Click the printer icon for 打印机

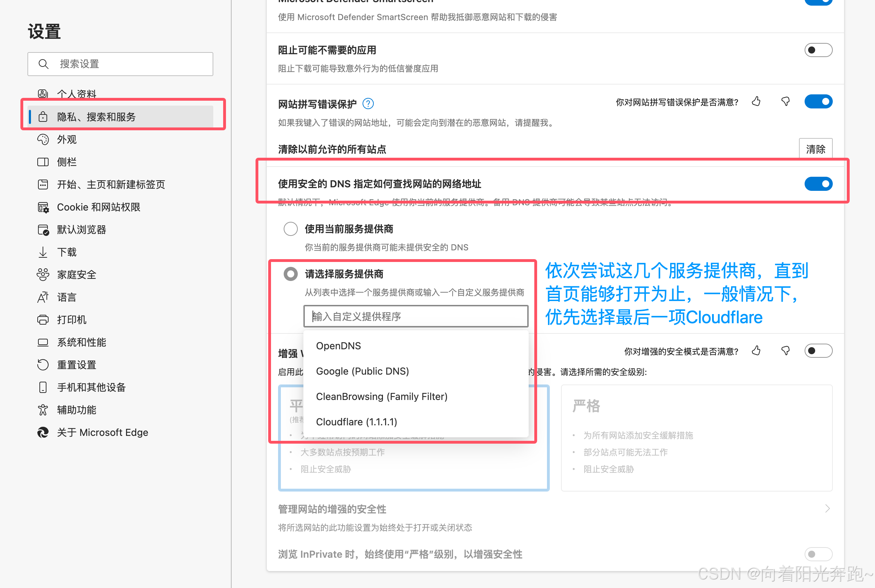[43, 320]
